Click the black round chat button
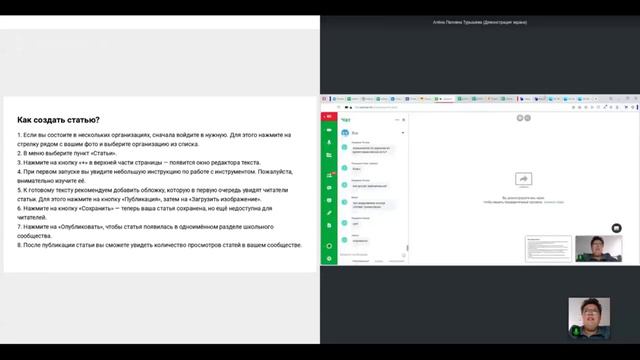This screenshot has height=360, width=640. pos(616,228)
